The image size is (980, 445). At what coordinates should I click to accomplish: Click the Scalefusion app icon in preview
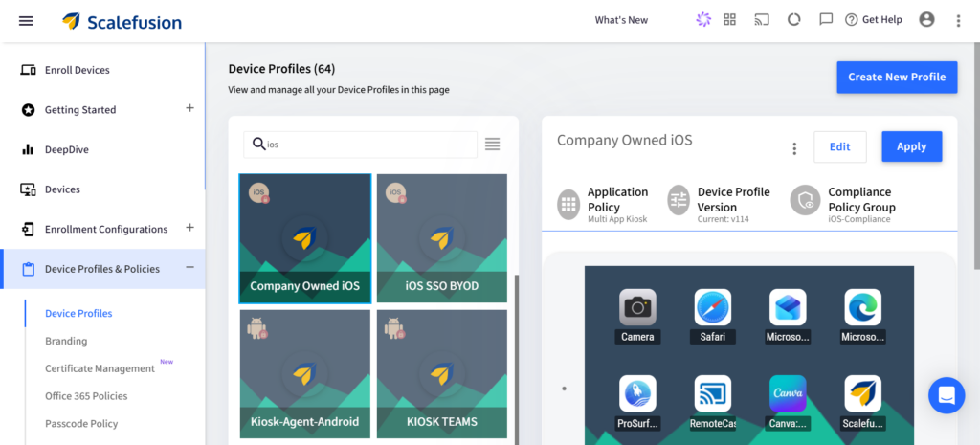862,393
